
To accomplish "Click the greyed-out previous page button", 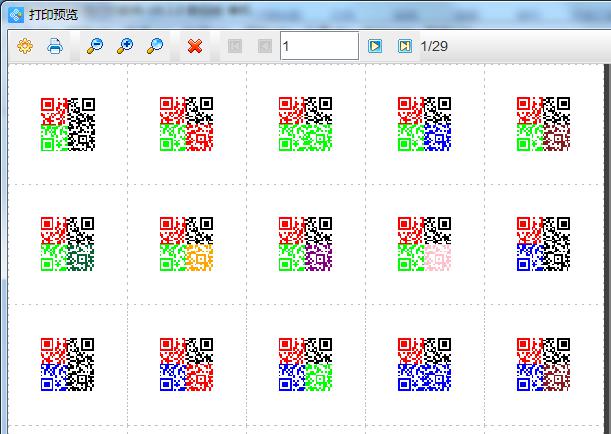I will [x=264, y=46].
